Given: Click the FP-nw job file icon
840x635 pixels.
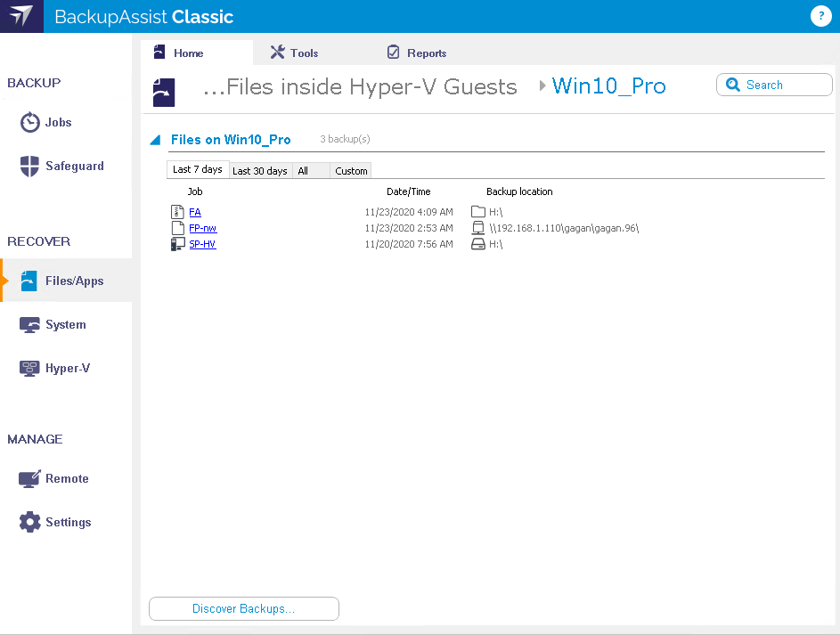Looking at the screenshot, I should coord(177,228).
